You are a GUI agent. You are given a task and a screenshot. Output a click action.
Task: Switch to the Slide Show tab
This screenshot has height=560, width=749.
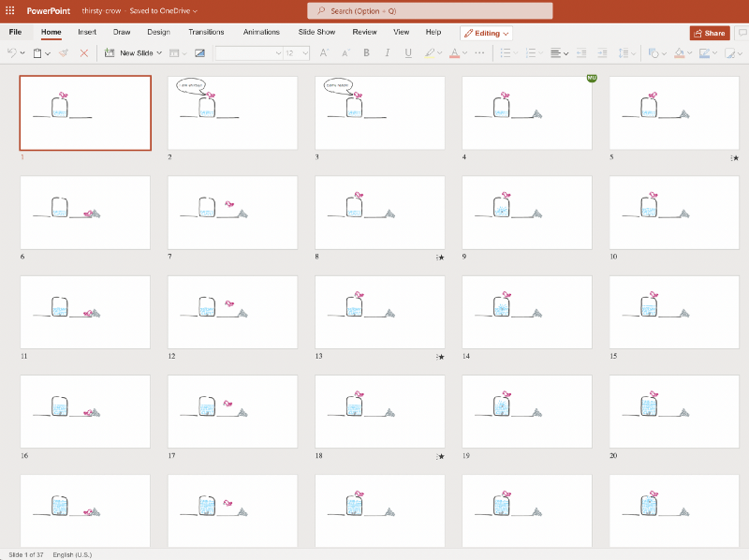pos(316,32)
